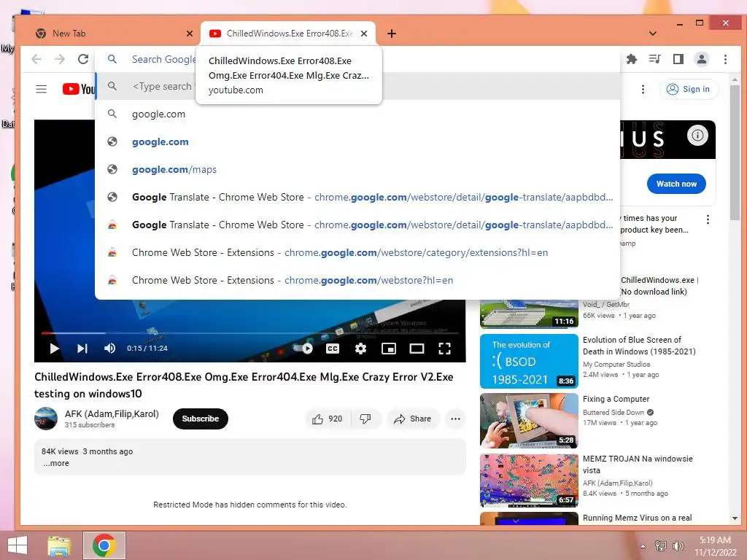Skip to the next video
The width and height of the screenshot is (747, 560).
pos(82,349)
